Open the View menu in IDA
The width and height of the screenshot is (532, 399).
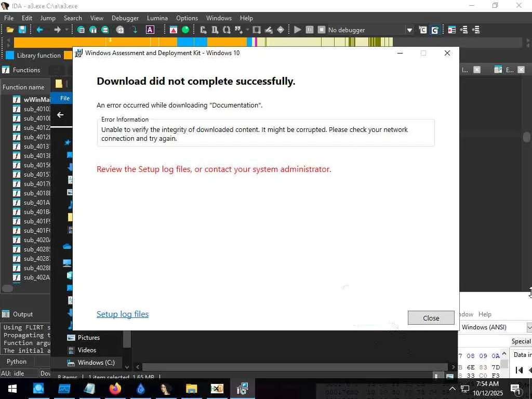pos(97,18)
